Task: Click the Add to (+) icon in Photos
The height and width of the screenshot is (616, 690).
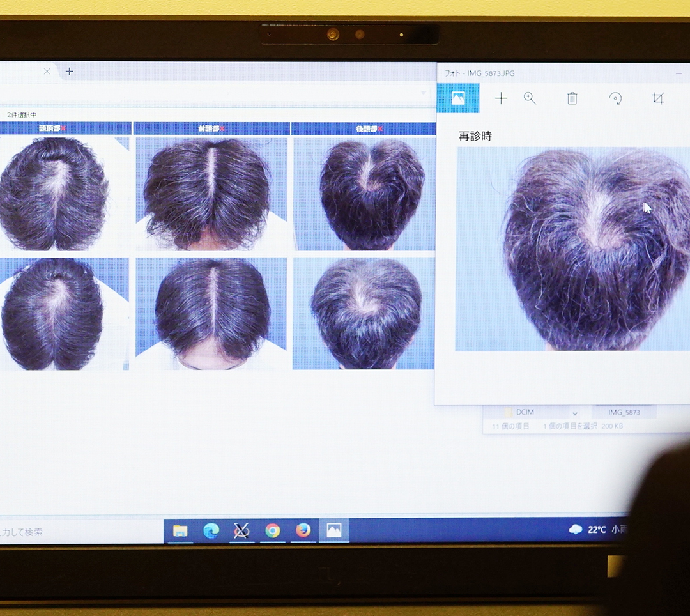Action: pos(501,98)
